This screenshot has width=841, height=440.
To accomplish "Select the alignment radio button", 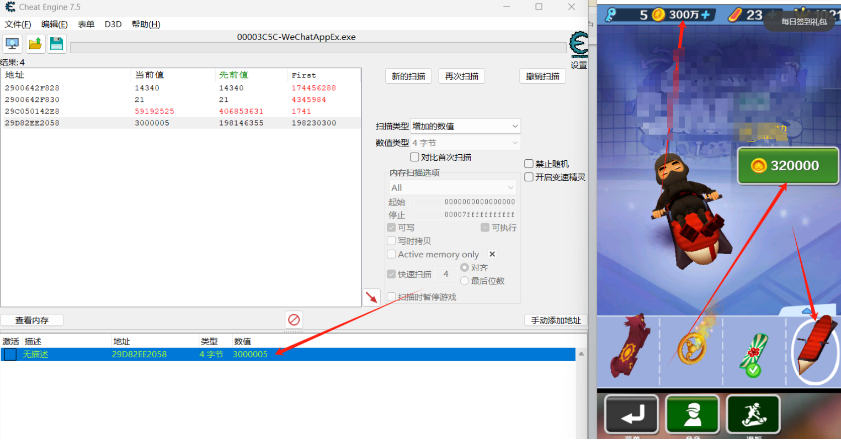I will point(464,267).
